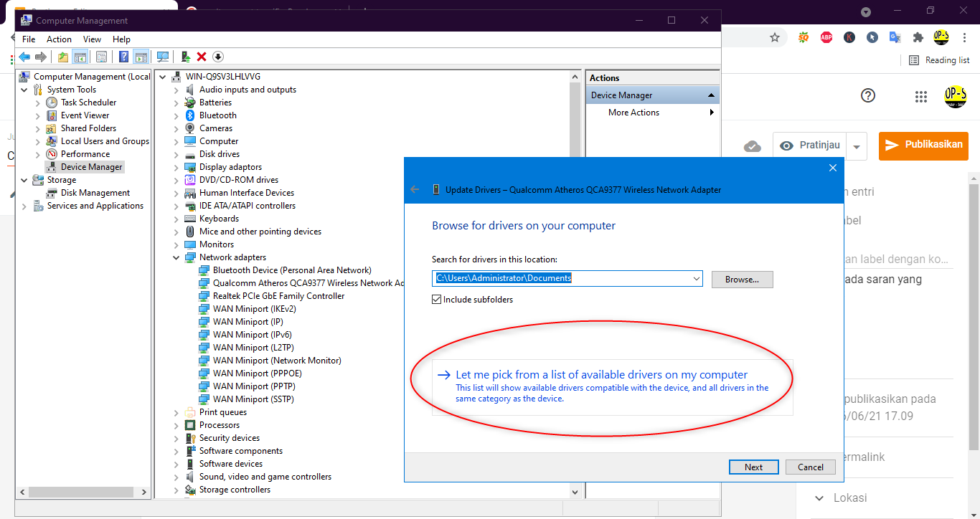
Task: Collapse the Network adapters node
Action: 176,257
